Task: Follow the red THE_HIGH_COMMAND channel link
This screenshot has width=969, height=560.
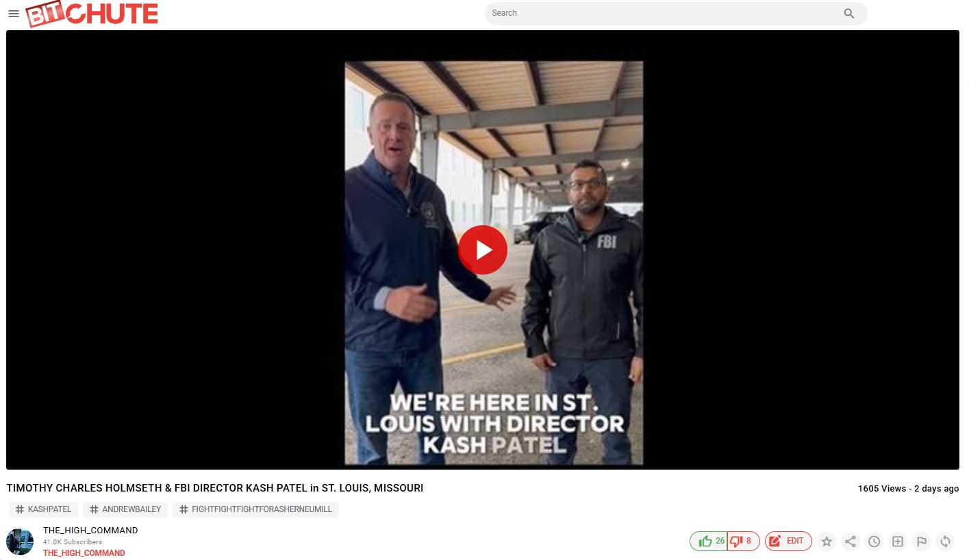Action: tap(84, 553)
